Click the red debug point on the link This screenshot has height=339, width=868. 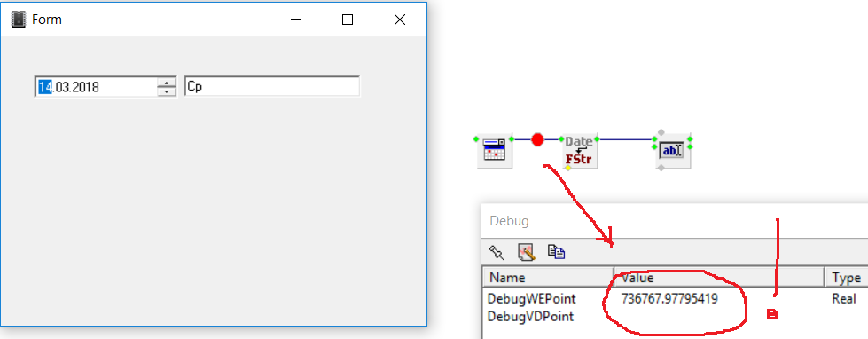point(537,139)
